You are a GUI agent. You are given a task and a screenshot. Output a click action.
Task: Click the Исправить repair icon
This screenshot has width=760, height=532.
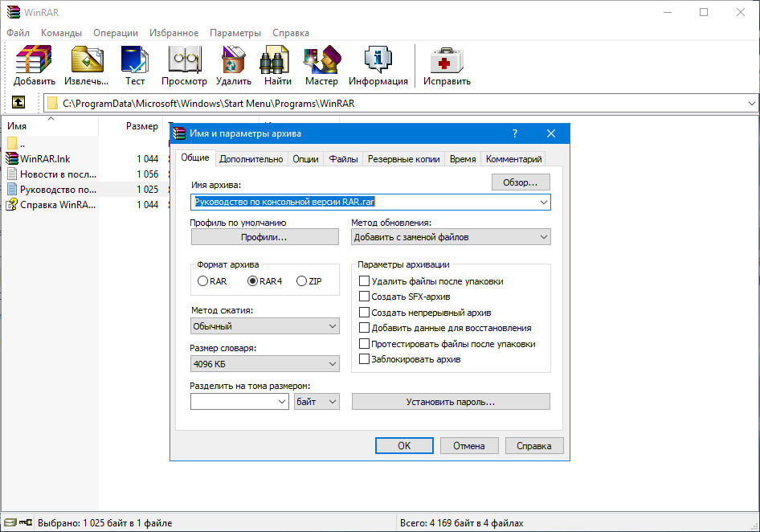[447, 61]
